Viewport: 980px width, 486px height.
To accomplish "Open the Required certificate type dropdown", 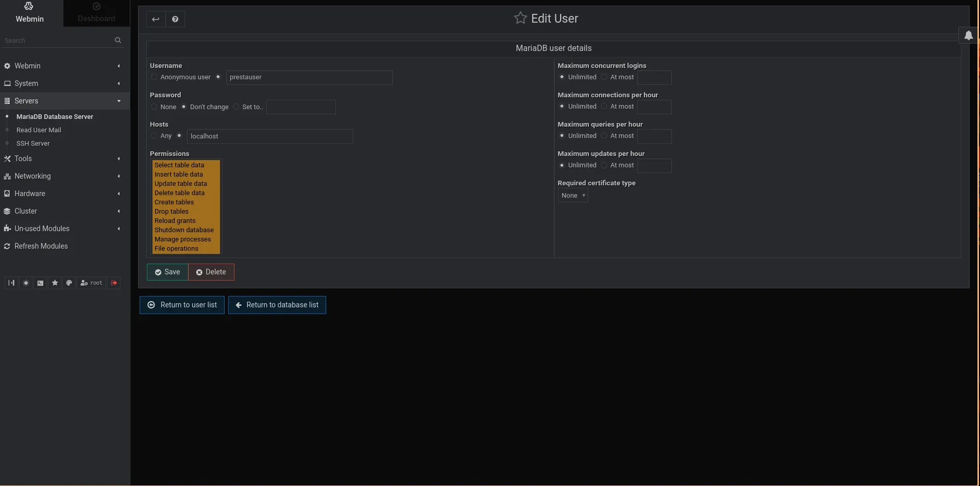I will [x=573, y=196].
